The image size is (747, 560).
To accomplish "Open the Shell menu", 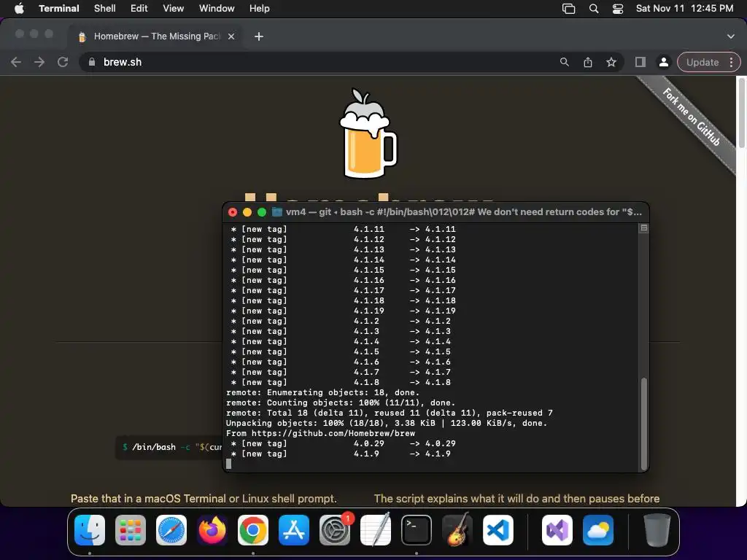I will pos(105,9).
